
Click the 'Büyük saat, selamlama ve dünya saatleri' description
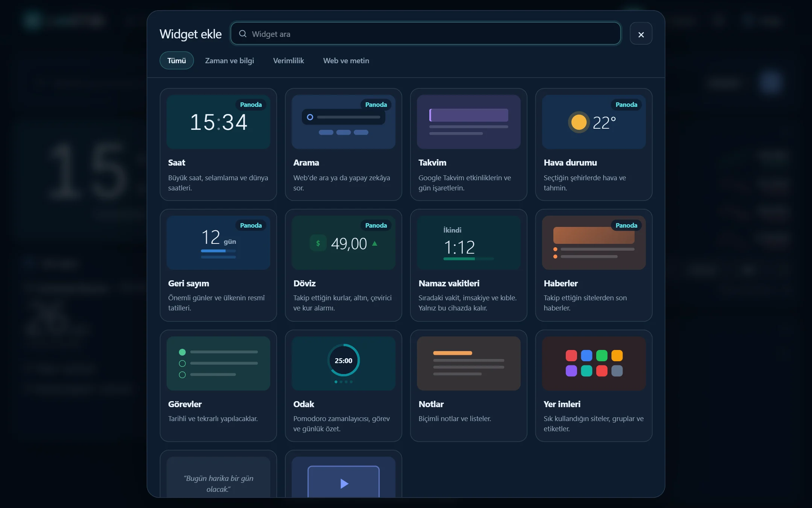click(218, 183)
